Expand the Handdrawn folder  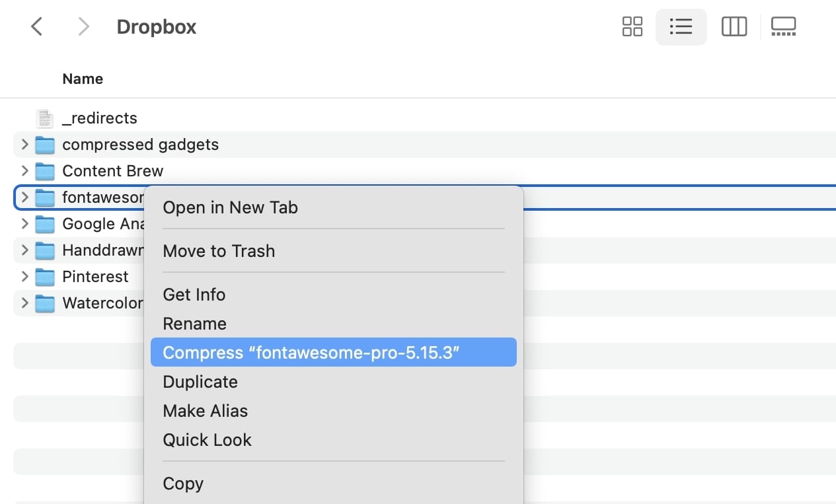(24, 250)
